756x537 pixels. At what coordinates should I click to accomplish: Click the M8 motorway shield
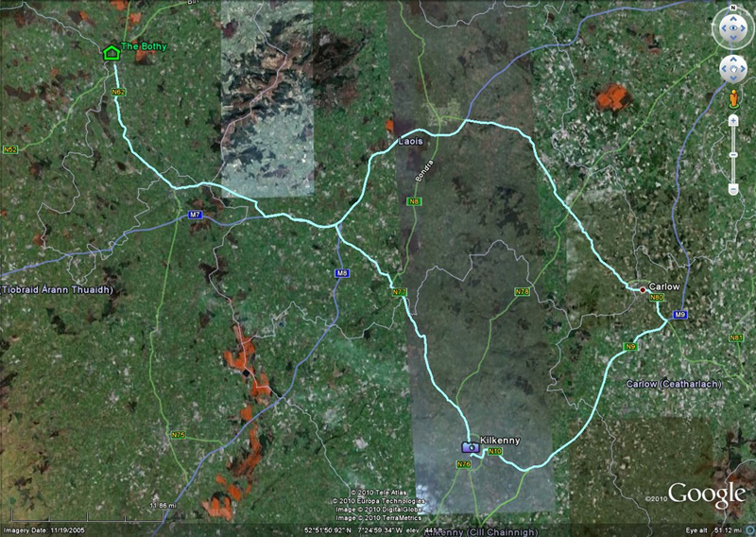(x=342, y=273)
